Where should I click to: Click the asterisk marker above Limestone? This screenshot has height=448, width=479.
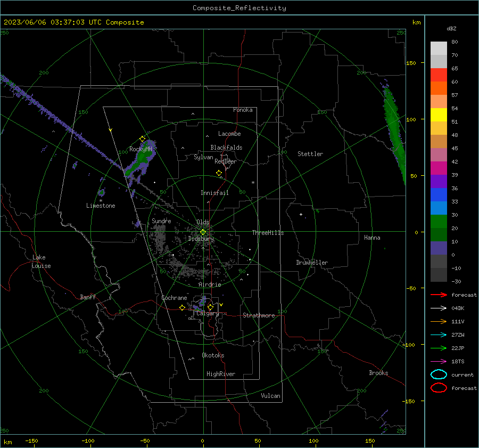point(101,201)
